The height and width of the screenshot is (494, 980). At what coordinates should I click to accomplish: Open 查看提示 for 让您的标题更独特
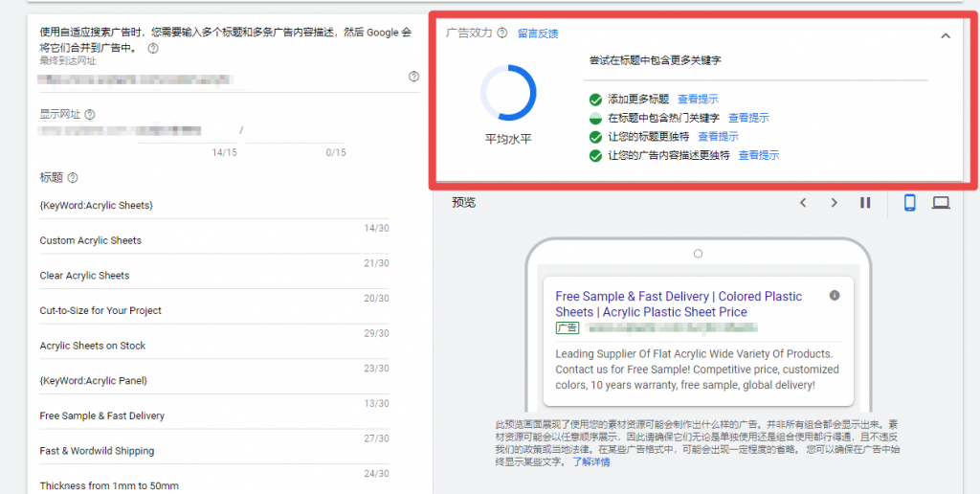coord(718,136)
